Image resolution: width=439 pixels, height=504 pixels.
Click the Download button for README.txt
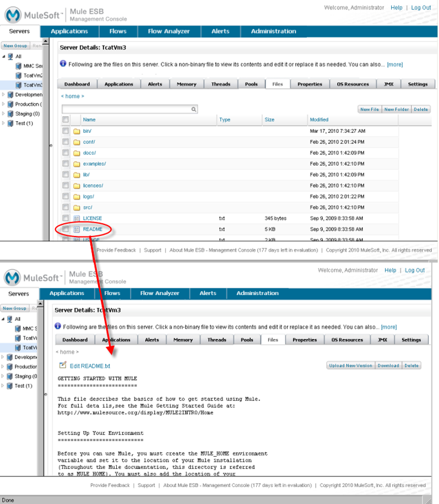click(388, 366)
